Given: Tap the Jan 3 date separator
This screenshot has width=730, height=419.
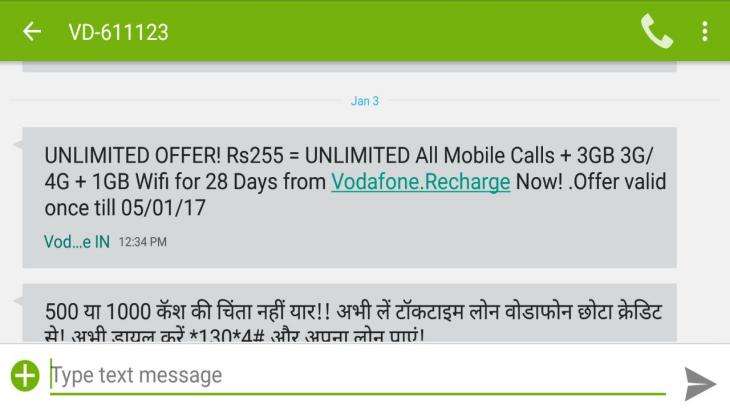Looking at the screenshot, I should 365,101.
